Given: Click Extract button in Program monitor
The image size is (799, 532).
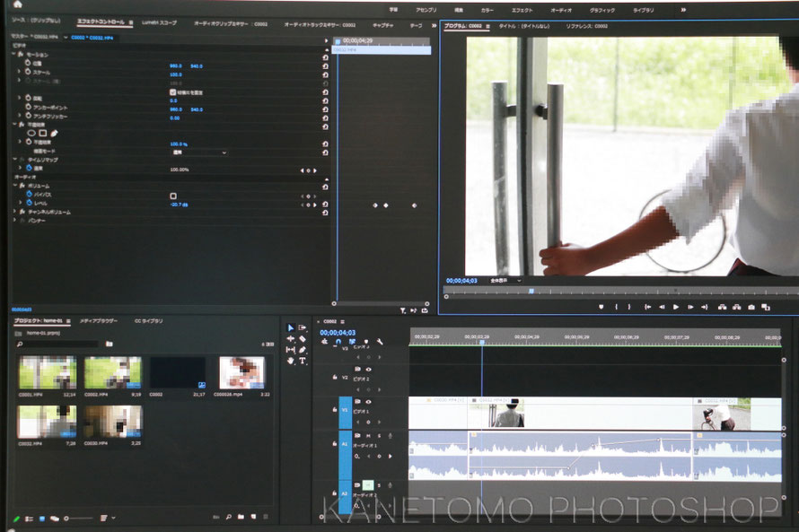Looking at the screenshot, I should 737,307.
